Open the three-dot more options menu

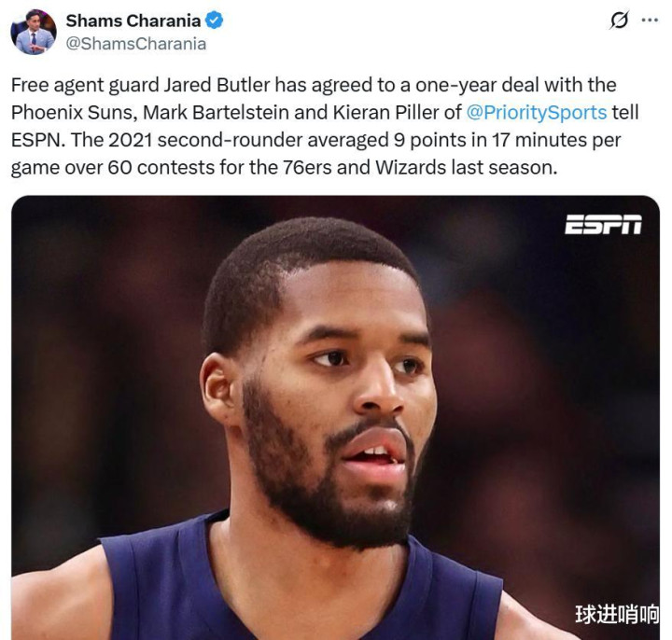[650, 20]
